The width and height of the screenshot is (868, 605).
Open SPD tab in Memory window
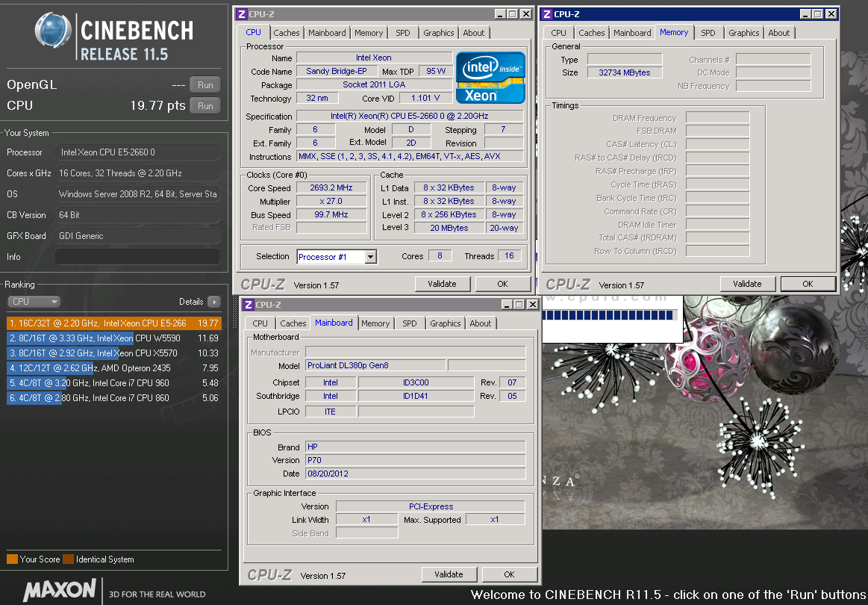tap(708, 33)
